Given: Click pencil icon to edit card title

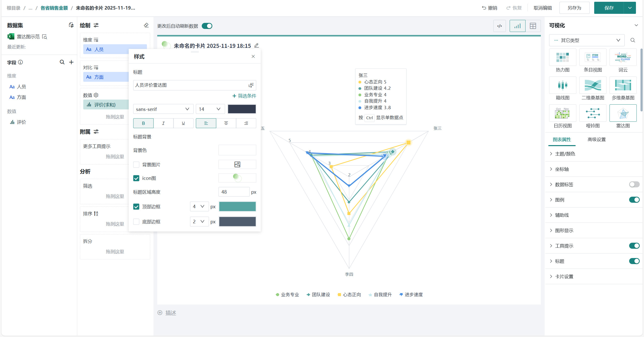Looking at the screenshot, I should pos(256,46).
